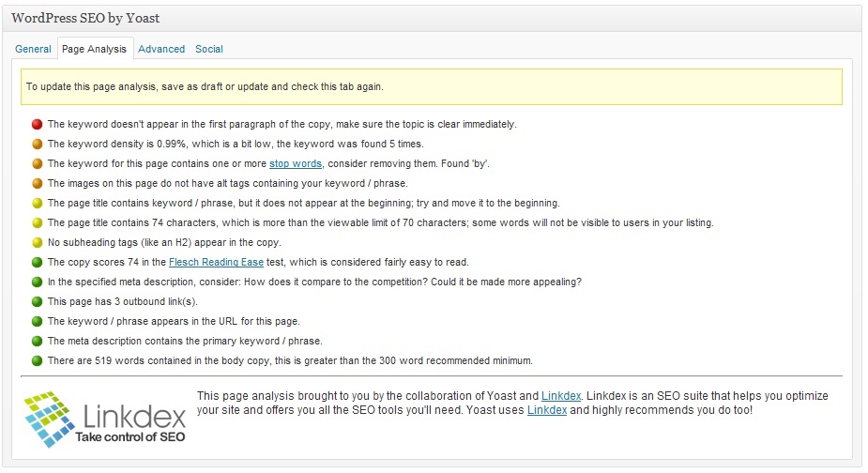
Task: Click text 'There are 519 words contained'
Action: [119, 361]
